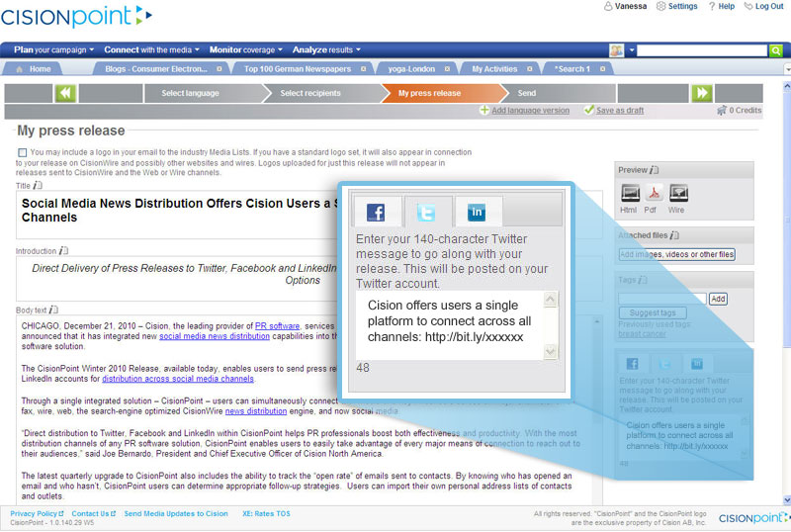Click the Settings gear icon
The height and width of the screenshot is (532, 791).
(x=660, y=6)
